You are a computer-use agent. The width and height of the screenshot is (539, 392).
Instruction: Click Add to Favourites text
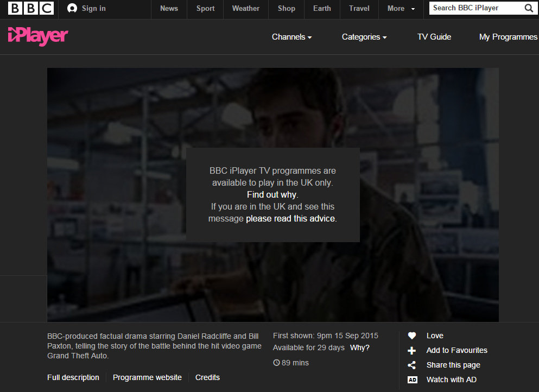pyautogui.click(x=457, y=350)
